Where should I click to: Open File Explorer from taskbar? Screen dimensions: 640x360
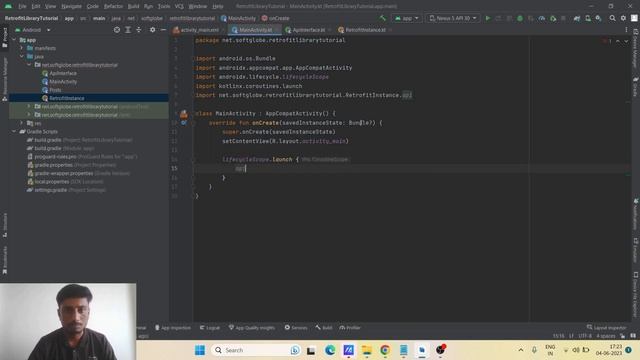point(367,350)
